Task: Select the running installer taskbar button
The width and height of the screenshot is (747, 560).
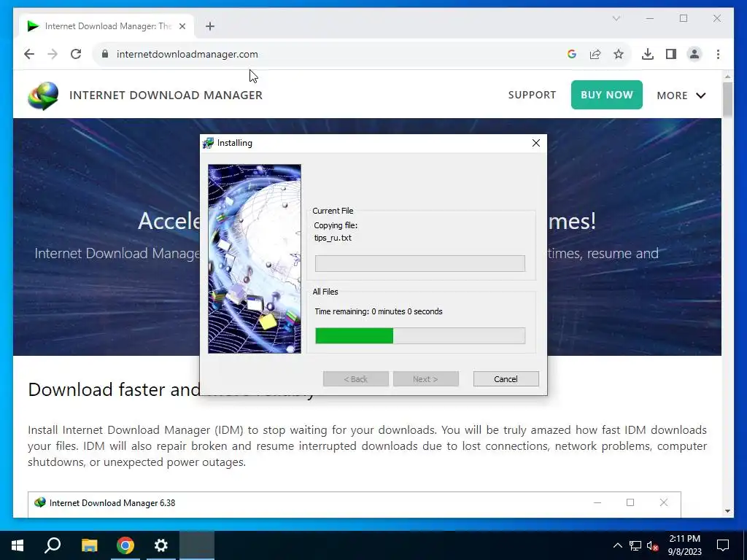Action: tap(197, 545)
